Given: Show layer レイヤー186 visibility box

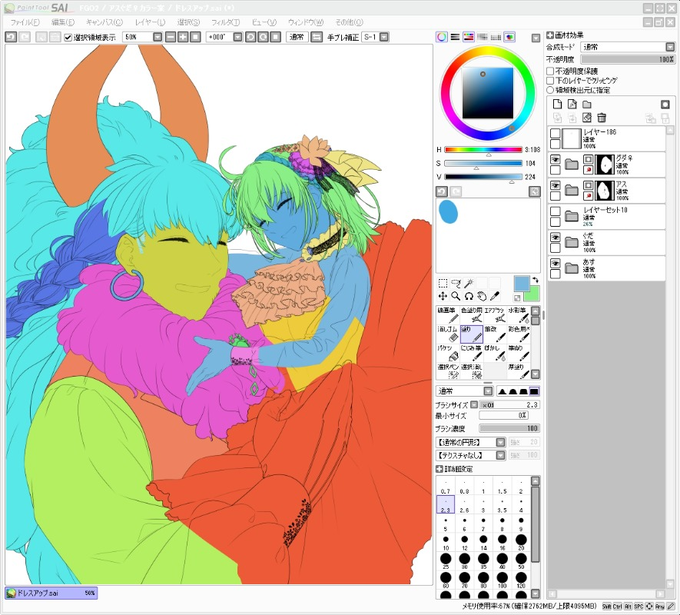Looking at the screenshot, I should tap(555, 133).
